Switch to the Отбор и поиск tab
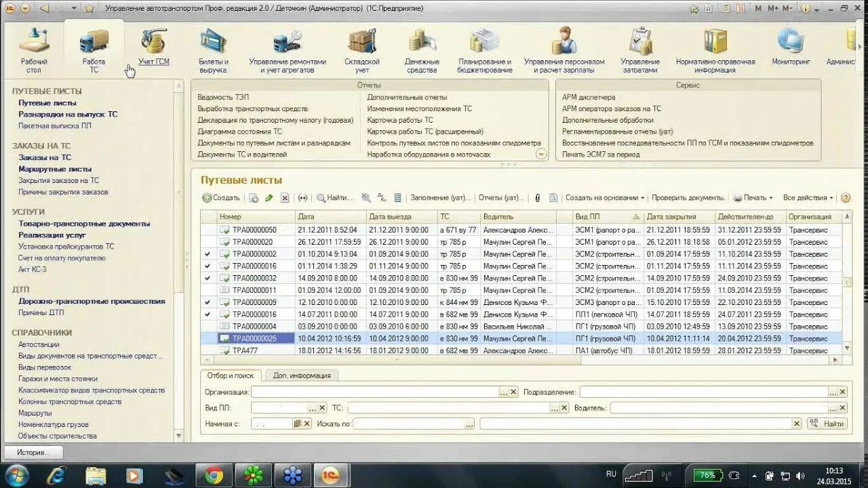This screenshot has width=868, height=488. point(231,375)
